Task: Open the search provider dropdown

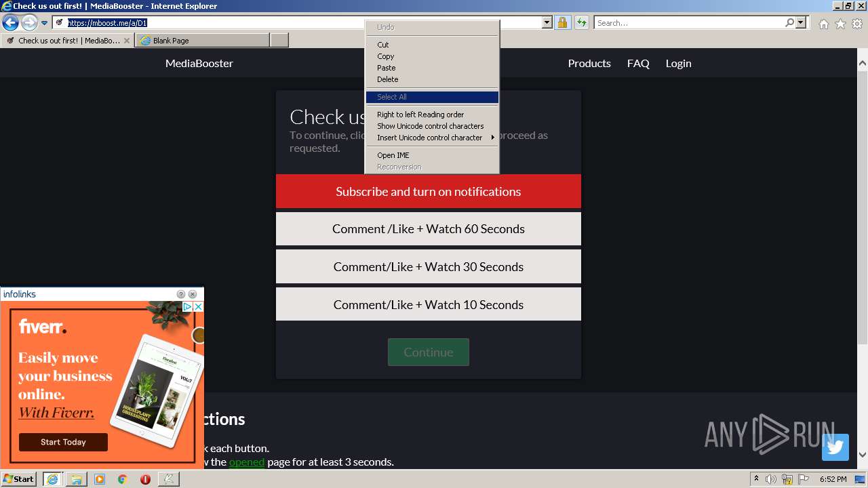Action: pyautogui.click(x=801, y=23)
